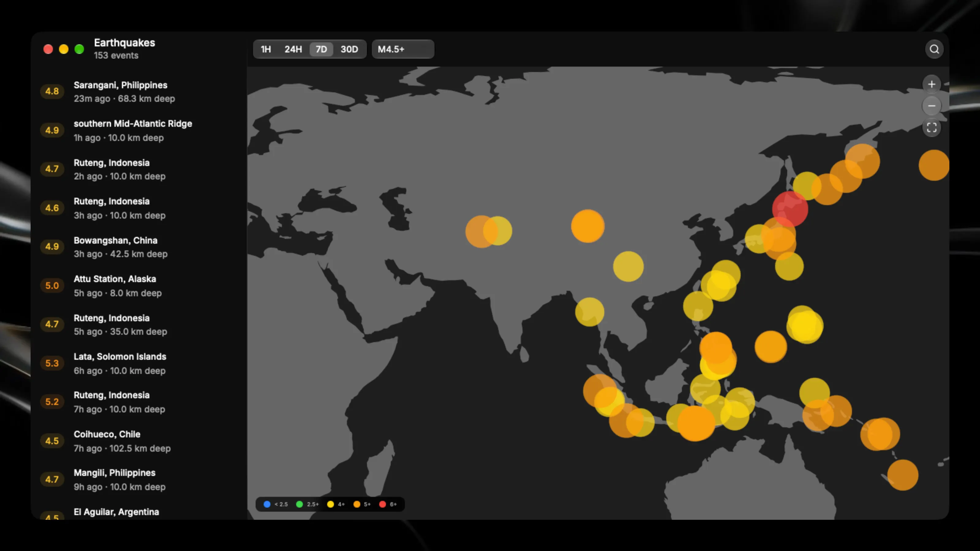Select southern Mid-Atlantic Ridge event

point(139,130)
